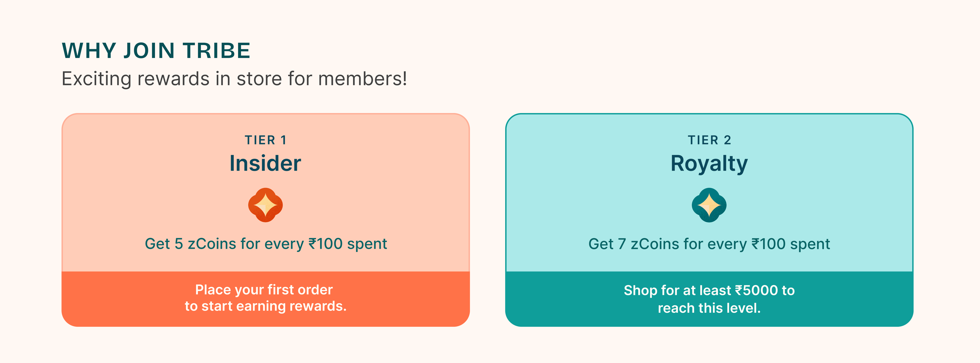Click the 'Shop for at least ₹5000' teal banner
980x363 pixels.
point(709,299)
